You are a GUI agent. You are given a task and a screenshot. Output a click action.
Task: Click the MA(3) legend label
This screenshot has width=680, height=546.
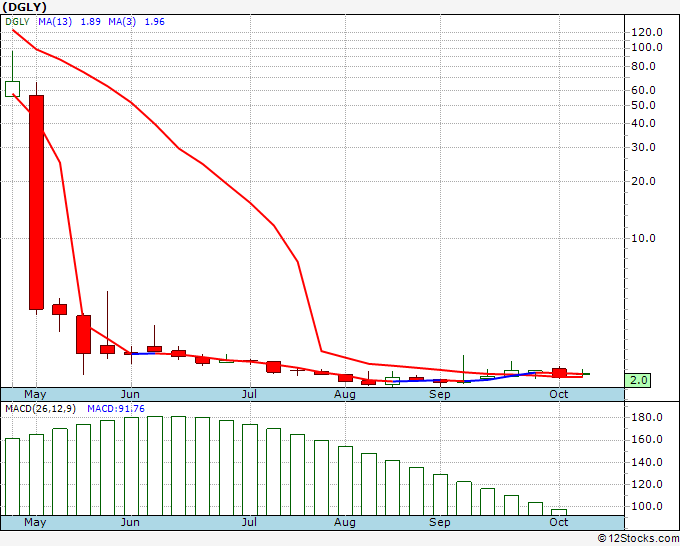[122, 22]
